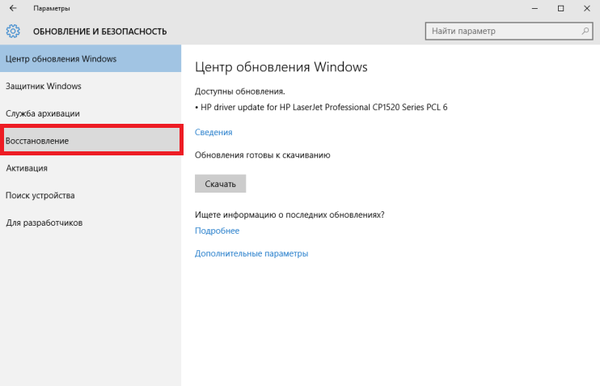Click the 'ОБНОВЛЕНИЕ И БЕЗОПАСНОСТЬ' header
This screenshot has height=386, width=600.
100,31
